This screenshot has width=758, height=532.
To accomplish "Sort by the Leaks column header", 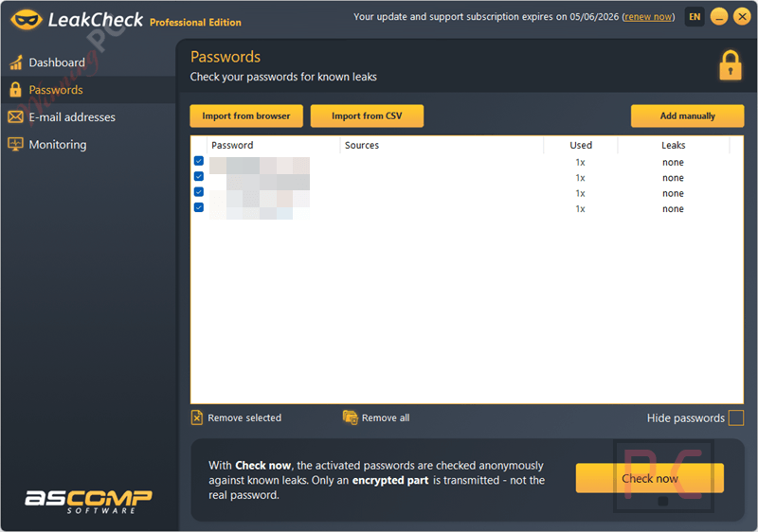I will [x=674, y=145].
